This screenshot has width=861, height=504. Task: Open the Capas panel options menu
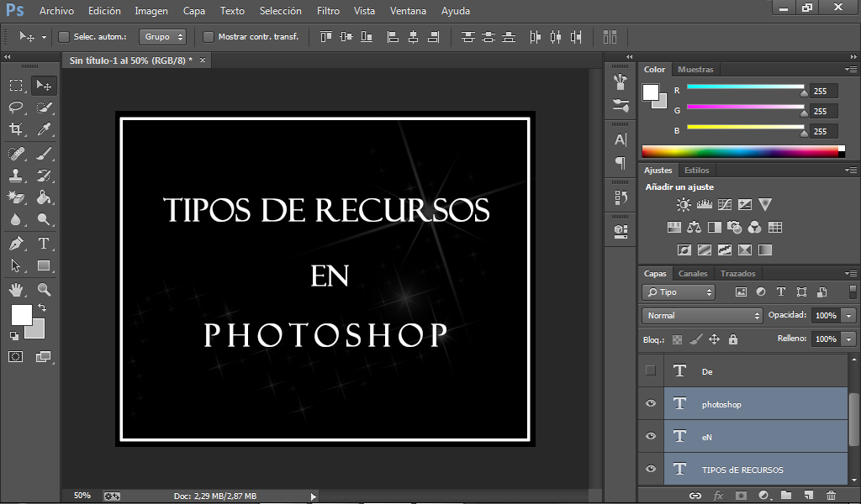coord(851,273)
